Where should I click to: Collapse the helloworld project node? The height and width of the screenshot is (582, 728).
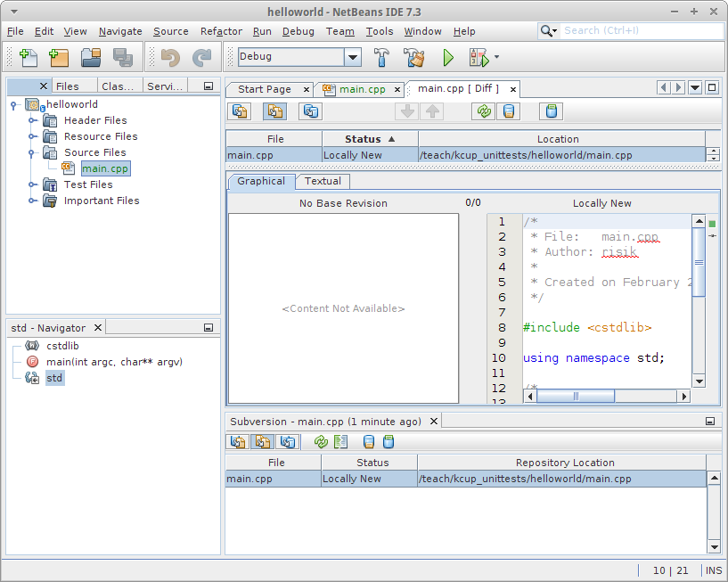[x=14, y=105]
